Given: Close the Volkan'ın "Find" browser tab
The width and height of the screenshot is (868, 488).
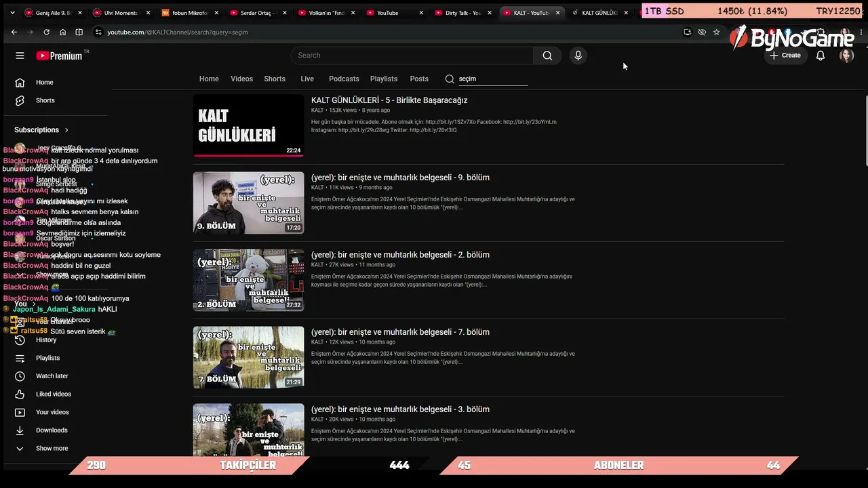Looking at the screenshot, I should [x=353, y=13].
